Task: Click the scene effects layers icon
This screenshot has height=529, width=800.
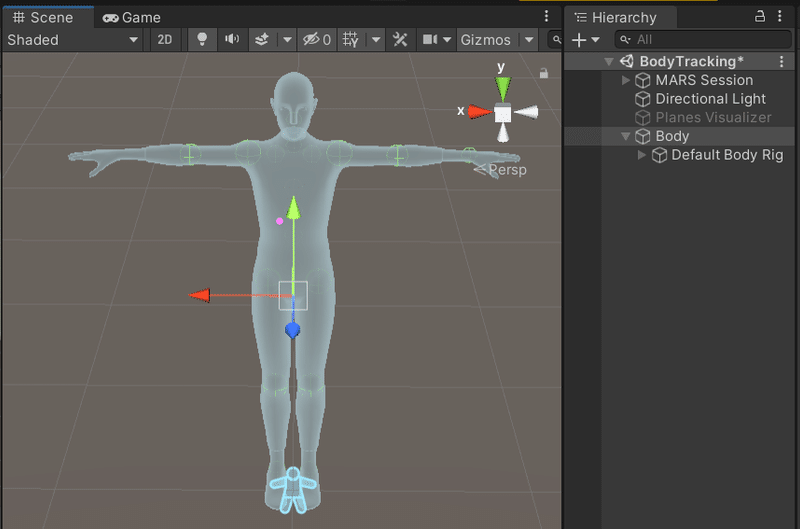Action: pyautogui.click(x=261, y=40)
